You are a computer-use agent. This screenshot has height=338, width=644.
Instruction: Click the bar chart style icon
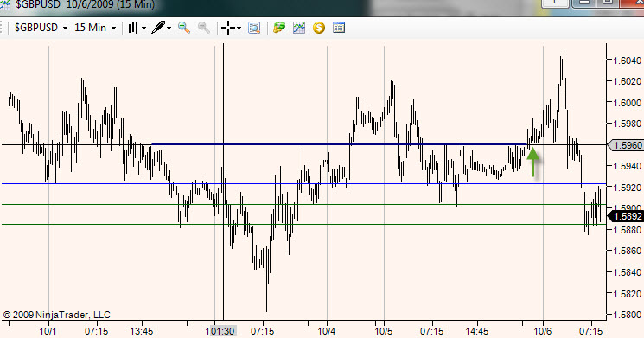[x=132, y=28]
